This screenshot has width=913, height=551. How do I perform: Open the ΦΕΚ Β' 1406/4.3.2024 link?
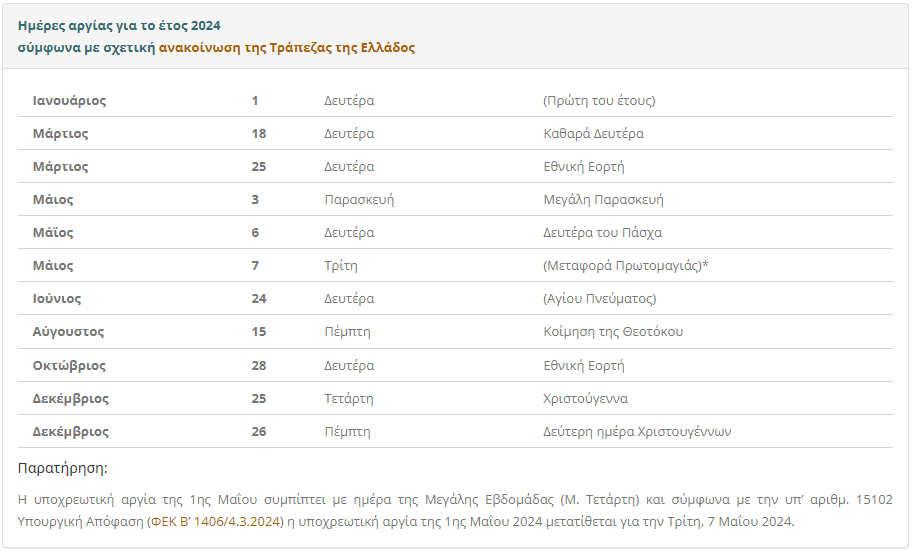click(x=215, y=521)
